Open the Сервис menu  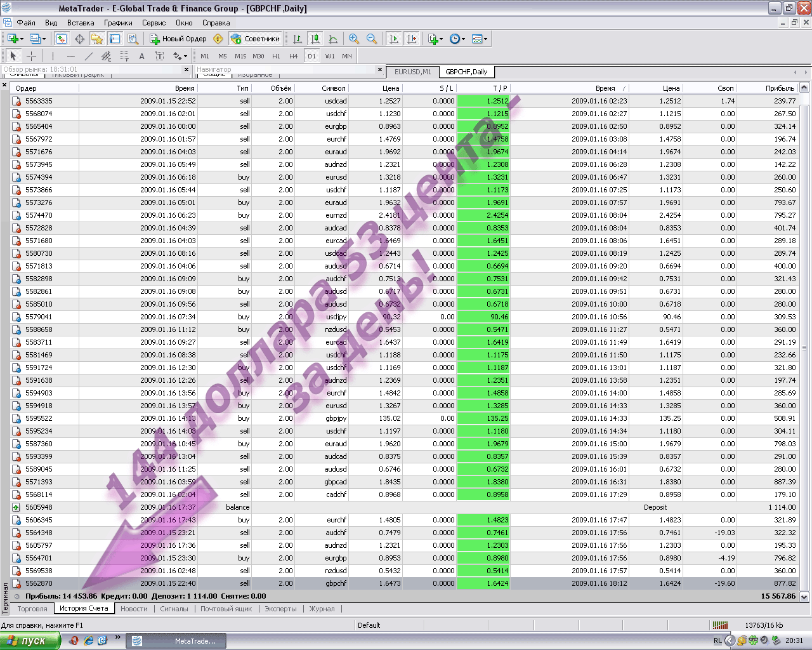click(x=154, y=23)
